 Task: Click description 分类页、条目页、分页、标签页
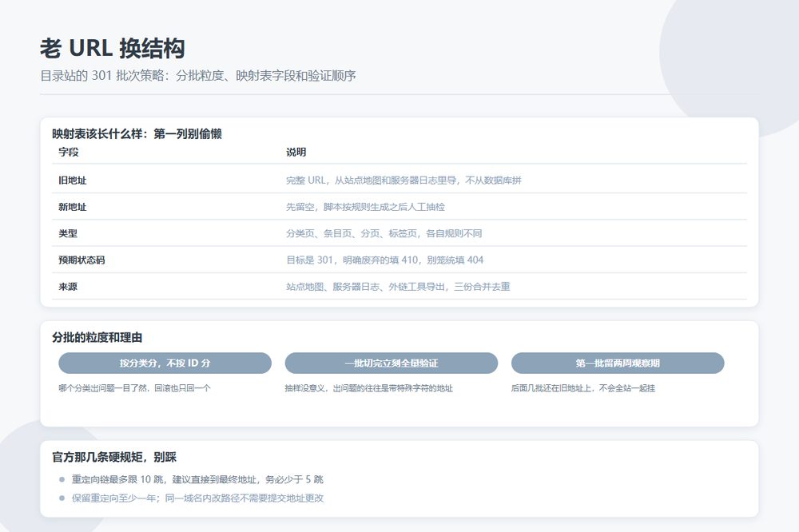[x=384, y=233]
